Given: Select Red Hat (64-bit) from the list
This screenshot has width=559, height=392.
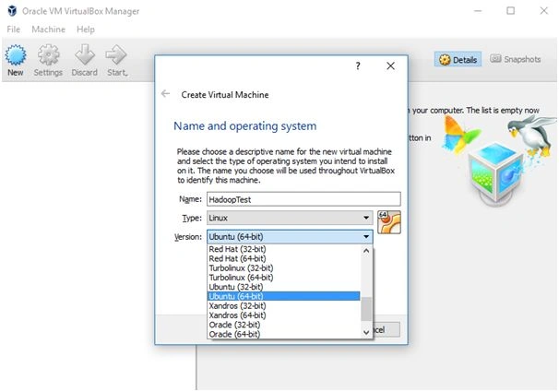Looking at the screenshot, I should 283,258.
